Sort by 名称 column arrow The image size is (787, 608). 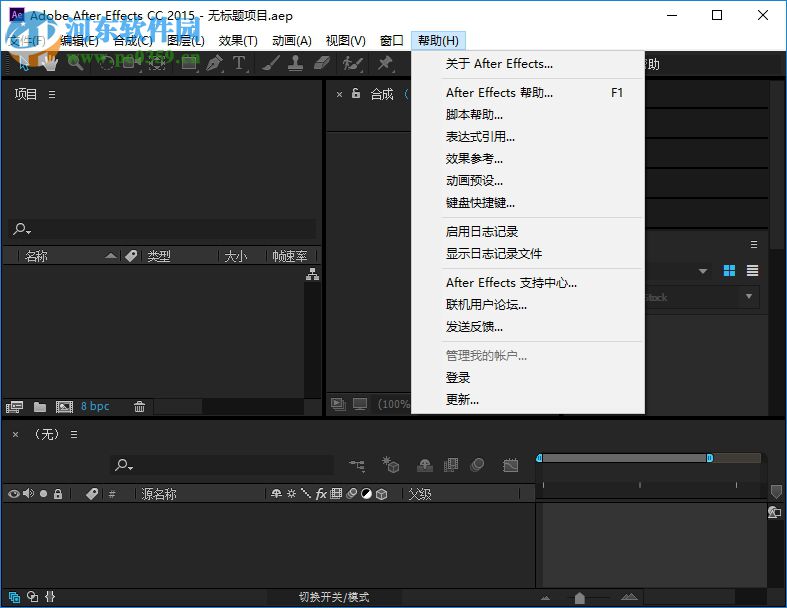pos(111,256)
